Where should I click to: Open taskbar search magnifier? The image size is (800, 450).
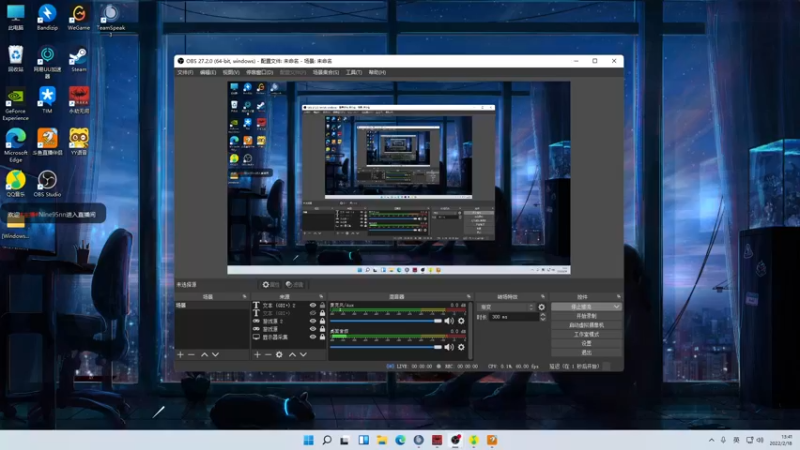coord(327,440)
